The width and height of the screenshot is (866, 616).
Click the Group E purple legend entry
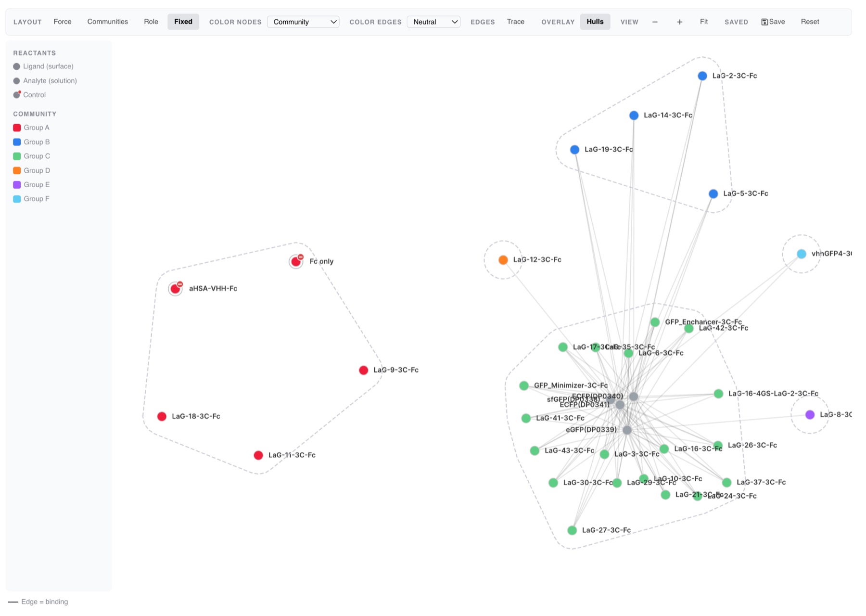pos(31,184)
